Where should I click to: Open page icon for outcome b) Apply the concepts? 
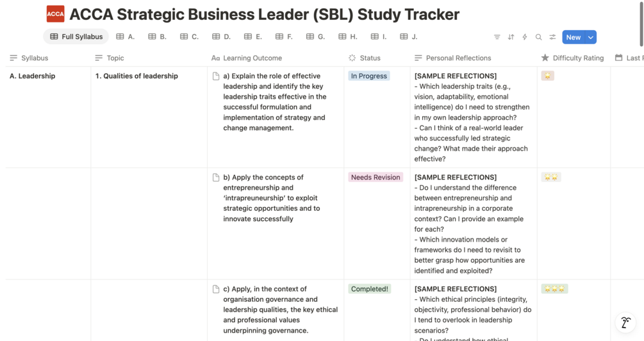pyautogui.click(x=216, y=178)
